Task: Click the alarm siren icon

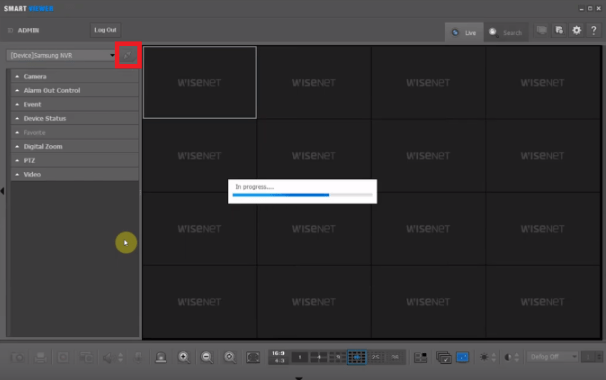Action: point(161,357)
